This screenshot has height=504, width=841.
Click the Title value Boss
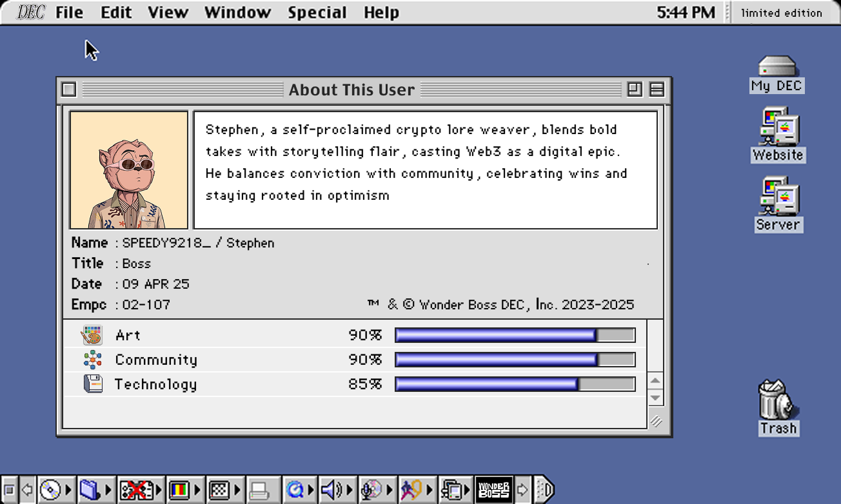click(x=136, y=264)
